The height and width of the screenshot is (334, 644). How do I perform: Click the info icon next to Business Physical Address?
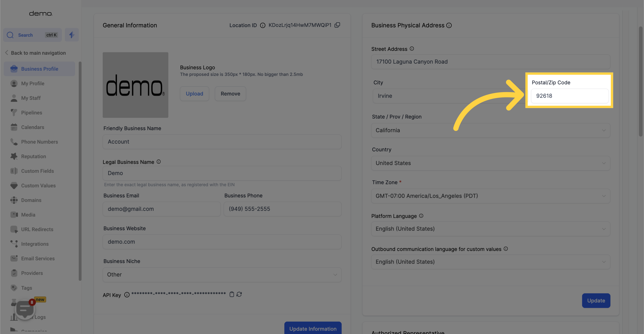pyautogui.click(x=449, y=25)
